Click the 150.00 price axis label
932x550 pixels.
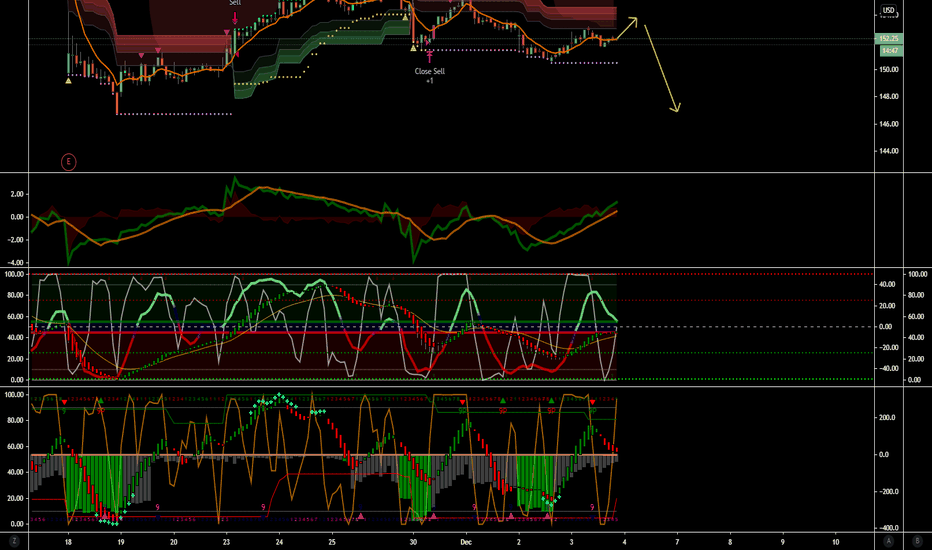[889, 70]
